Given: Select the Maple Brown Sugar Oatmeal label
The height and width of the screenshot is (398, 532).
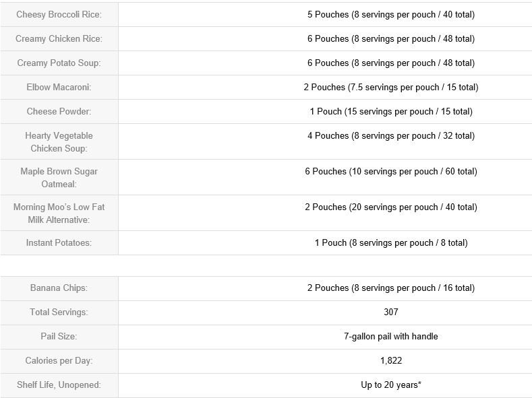Looking at the screenshot, I should pos(59,178).
